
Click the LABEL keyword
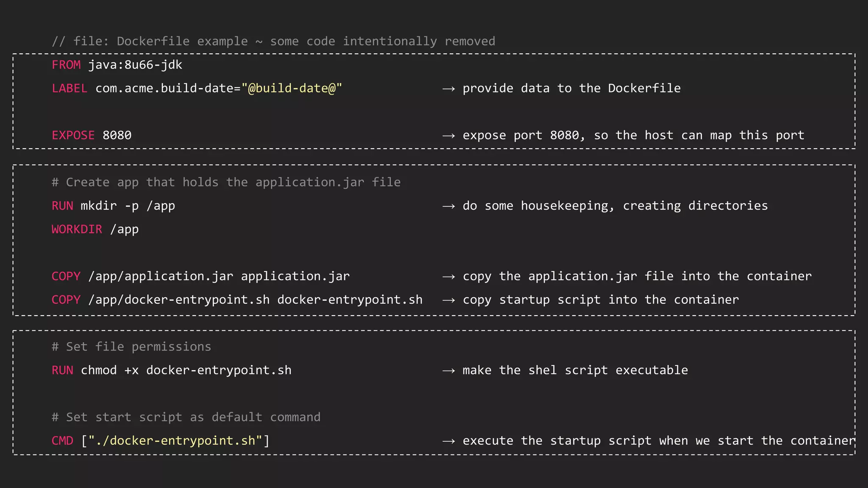coord(70,88)
